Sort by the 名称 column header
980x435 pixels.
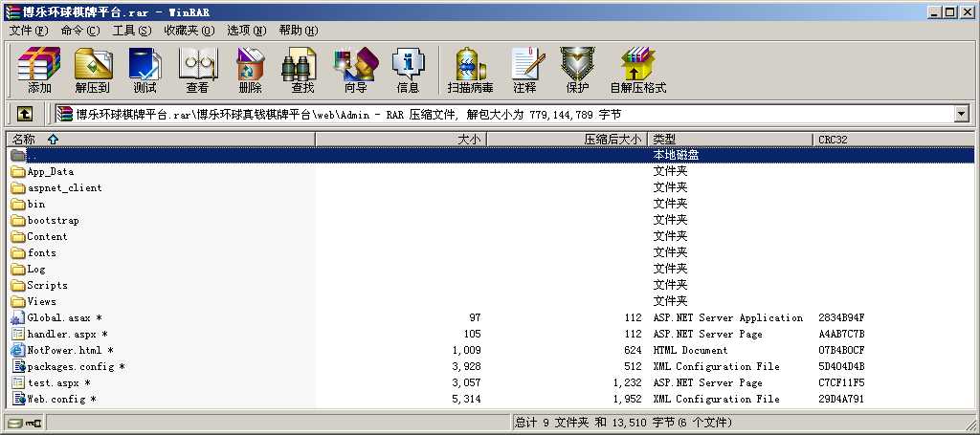tap(161, 140)
